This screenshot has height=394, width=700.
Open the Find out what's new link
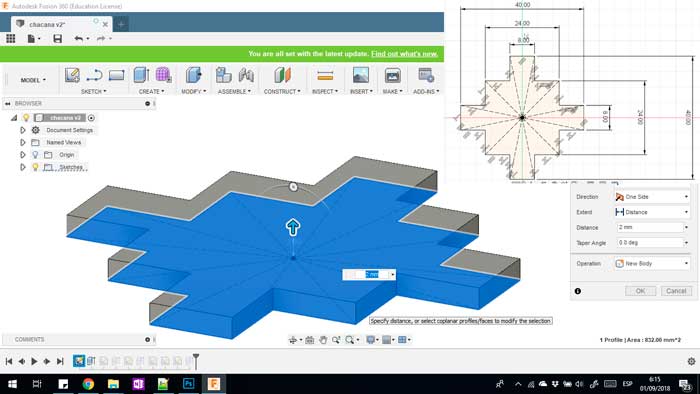[404, 54]
